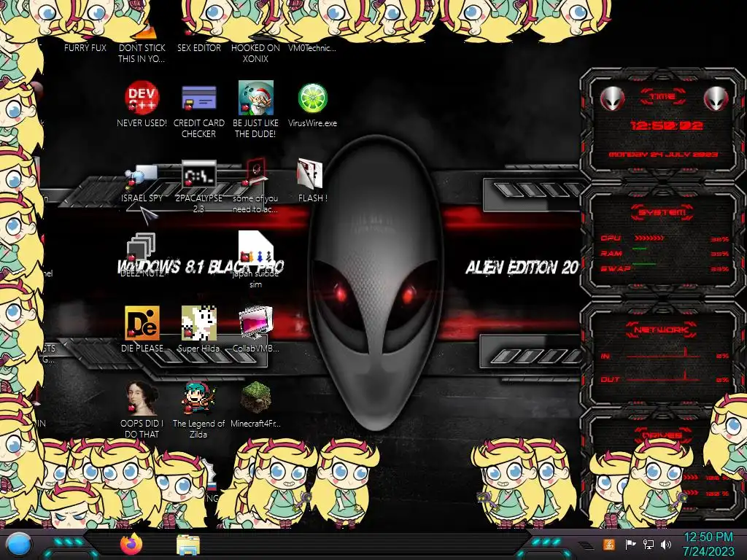Screen dimensions: 747x560
Task: Select the HOOKED ON XONIX label
Action: click(x=256, y=53)
